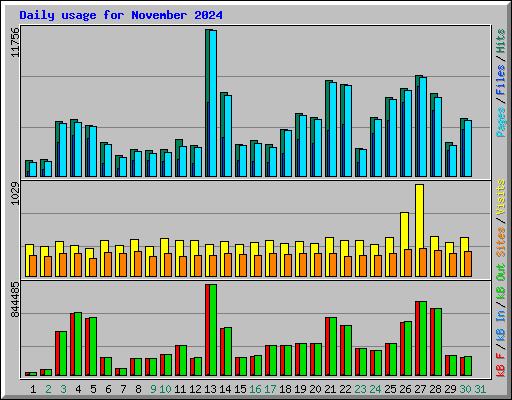
Task: Select day 28 on the x-axis
Action: (435, 389)
